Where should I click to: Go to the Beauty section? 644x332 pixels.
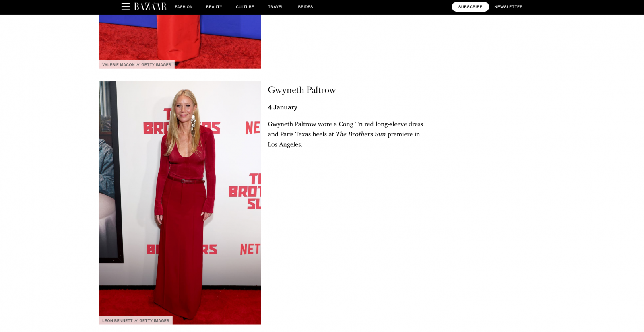214,7
